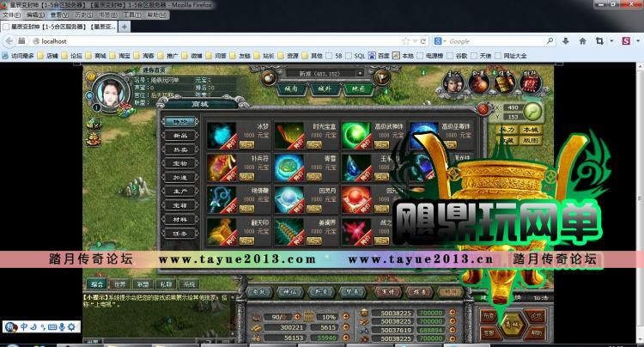644x347 pixels.
Task: Click the 购买 button for 美澜界
Action: (313, 241)
